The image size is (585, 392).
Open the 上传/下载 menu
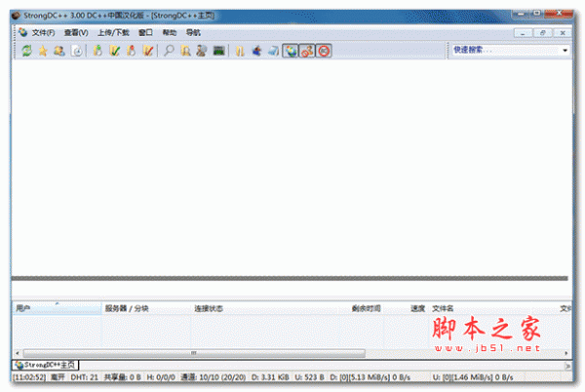(113, 33)
